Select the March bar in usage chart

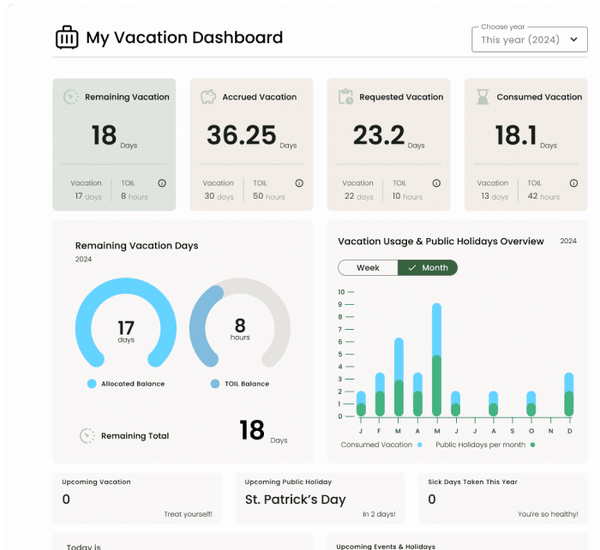[399, 377]
